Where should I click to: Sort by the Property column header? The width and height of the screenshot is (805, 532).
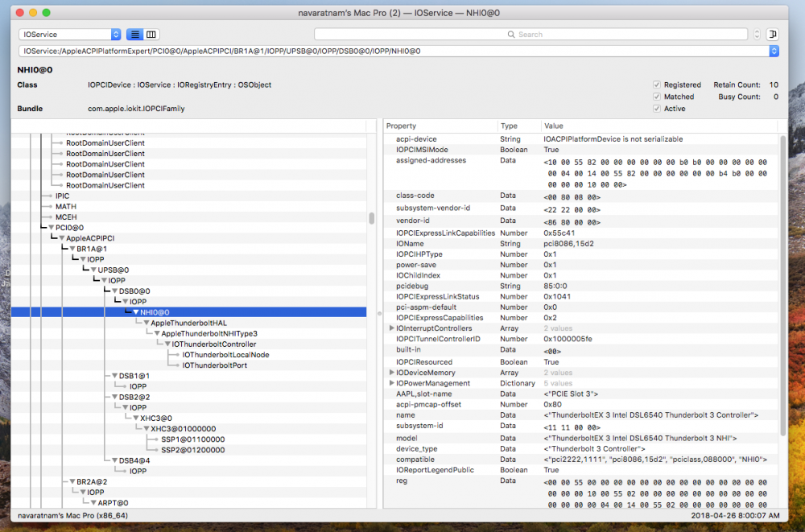tap(440, 126)
